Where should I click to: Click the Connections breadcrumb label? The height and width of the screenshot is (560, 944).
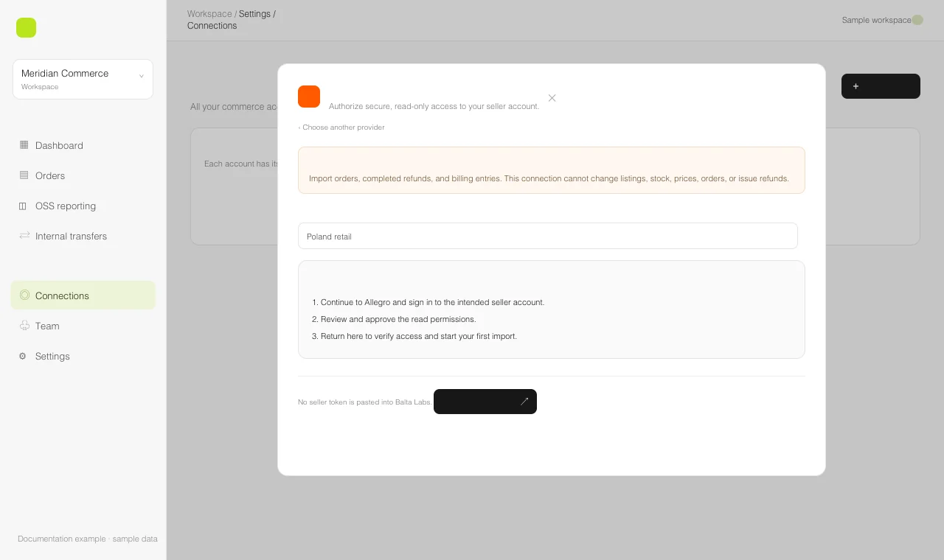(212, 26)
